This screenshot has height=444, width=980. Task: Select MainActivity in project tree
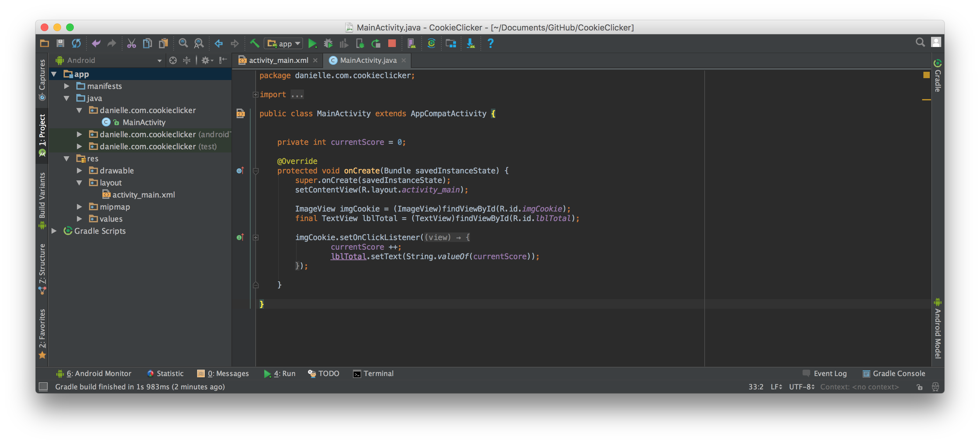tap(144, 122)
